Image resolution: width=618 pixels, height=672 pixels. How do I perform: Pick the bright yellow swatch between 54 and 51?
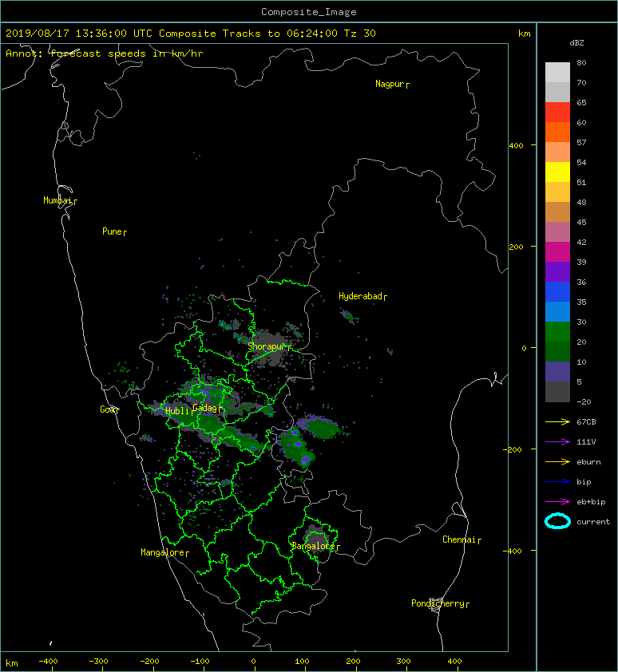pos(557,172)
